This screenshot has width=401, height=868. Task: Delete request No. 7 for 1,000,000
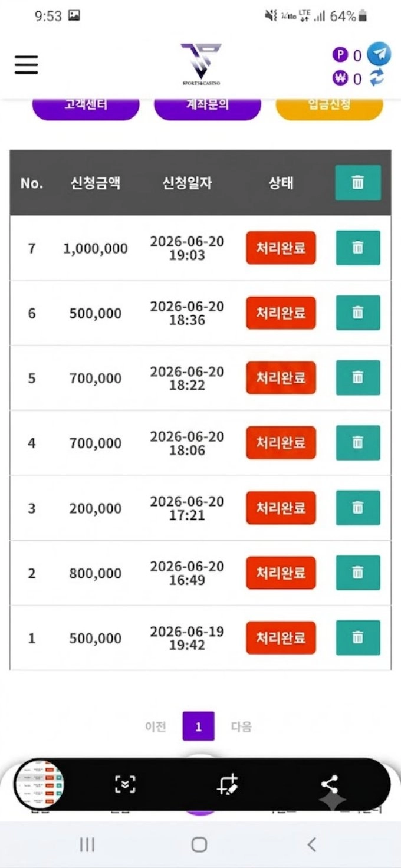[x=358, y=248]
